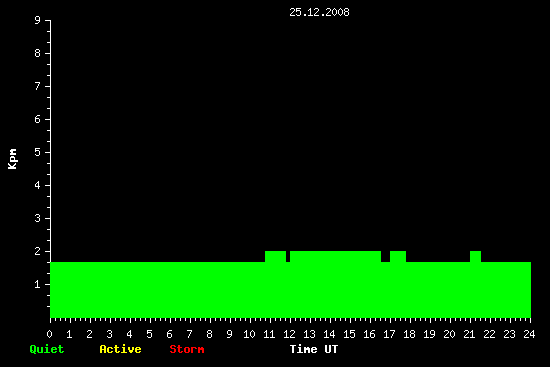
Task: Select the red Storm legend label
Action: click(187, 349)
